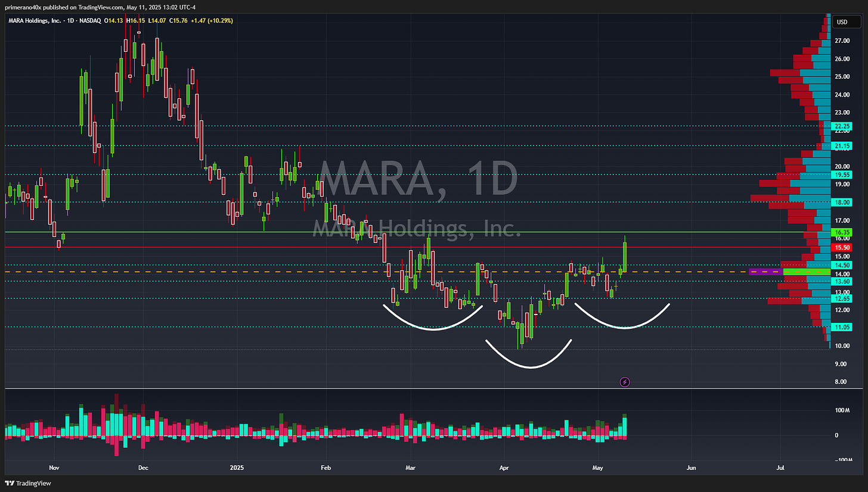
Task: Click the 10.00 price axis value
Action: (842, 346)
